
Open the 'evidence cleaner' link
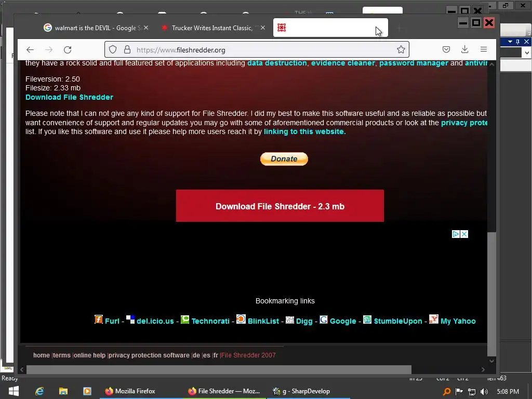(343, 63)
